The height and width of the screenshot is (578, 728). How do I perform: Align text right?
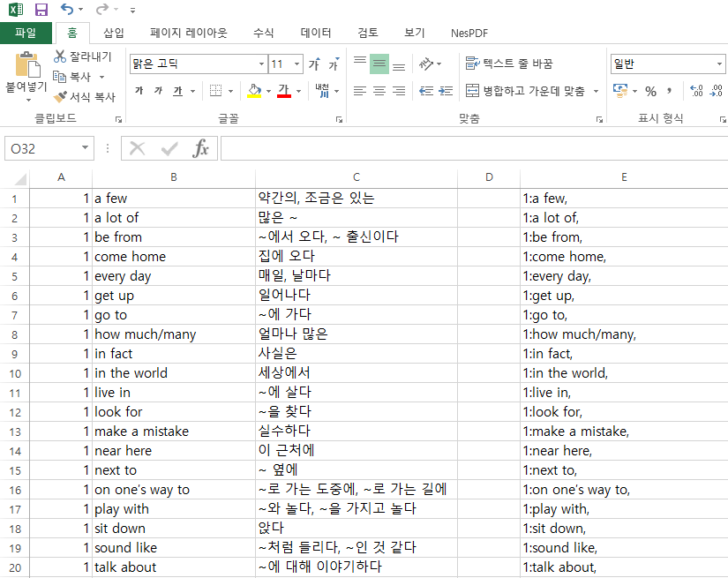(399, 91)
